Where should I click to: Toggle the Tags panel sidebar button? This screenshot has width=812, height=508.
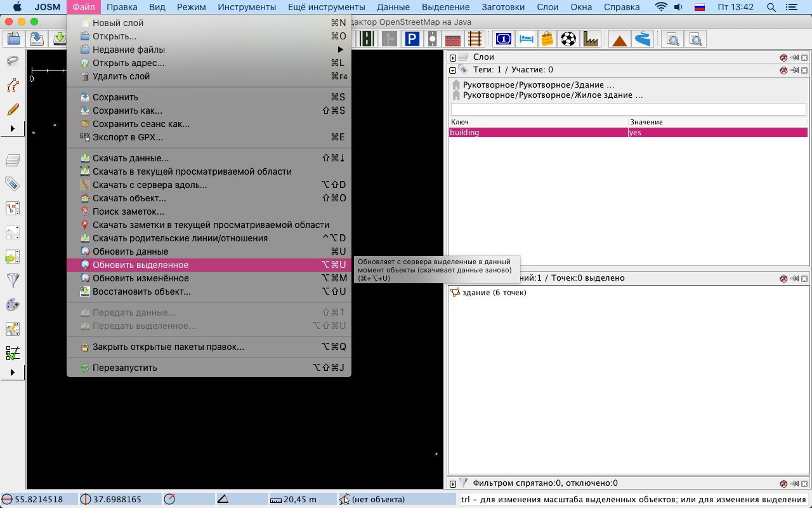pos(13,184)
